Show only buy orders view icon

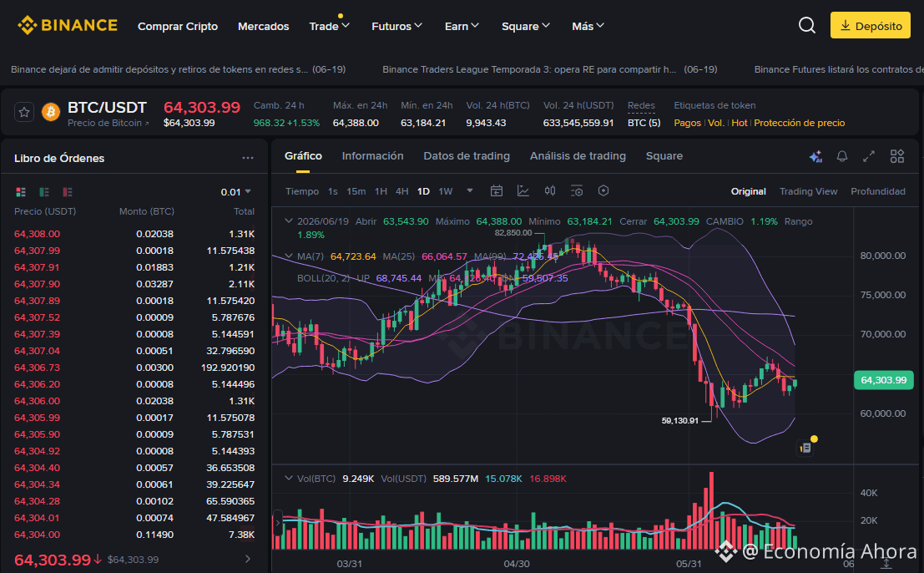(x=44, y=191)
